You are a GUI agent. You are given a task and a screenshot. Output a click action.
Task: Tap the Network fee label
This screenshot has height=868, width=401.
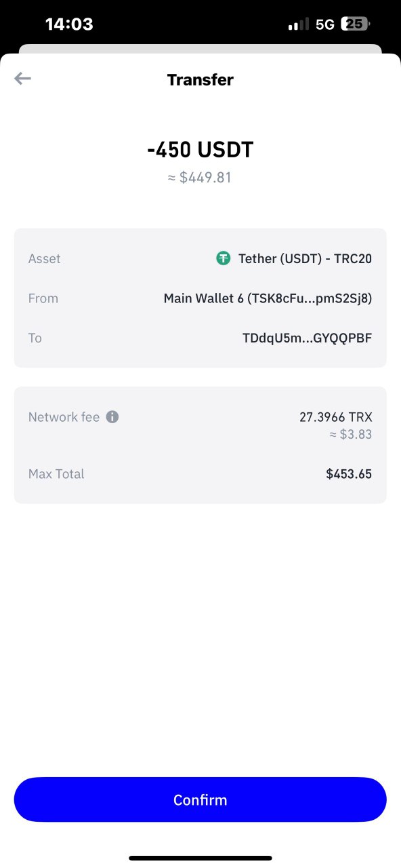click(x=64, y=417)
